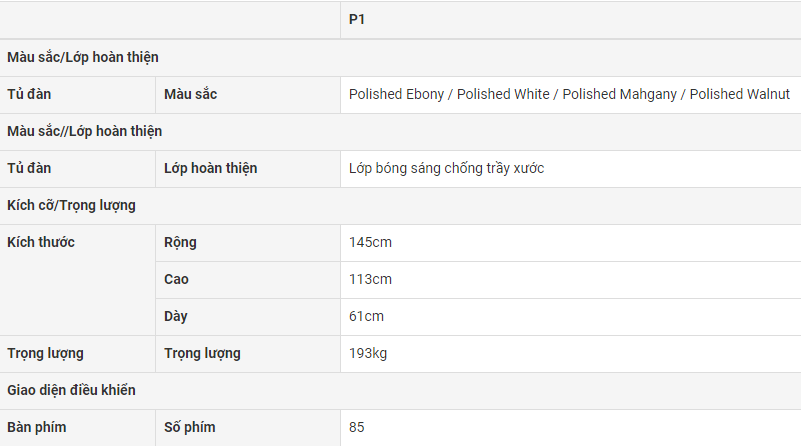The image size is (801, 446).
Task: Select the Màu sắc label cell
Action: [190, 94]
